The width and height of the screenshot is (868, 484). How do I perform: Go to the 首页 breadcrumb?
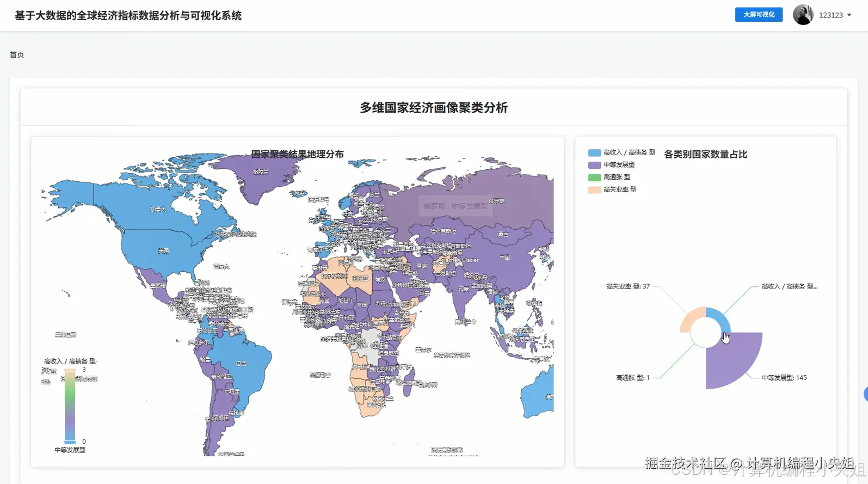point(17,54)
